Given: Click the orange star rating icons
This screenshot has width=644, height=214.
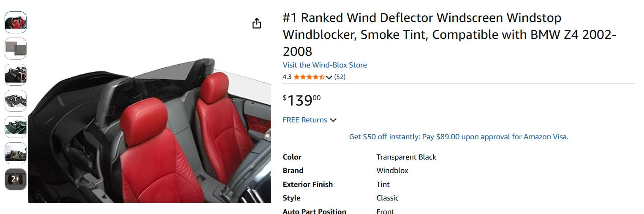Looking at the screenshot, I should [309, 77].
